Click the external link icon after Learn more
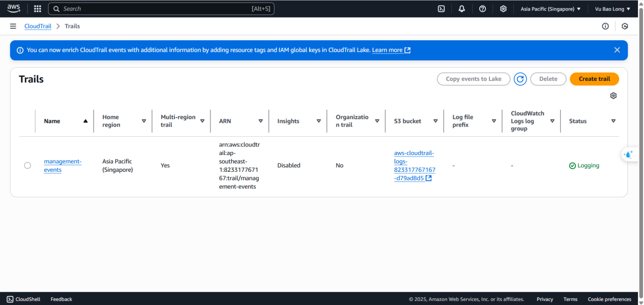The height and width of the screenshot is (305, 644). point(407,50)
